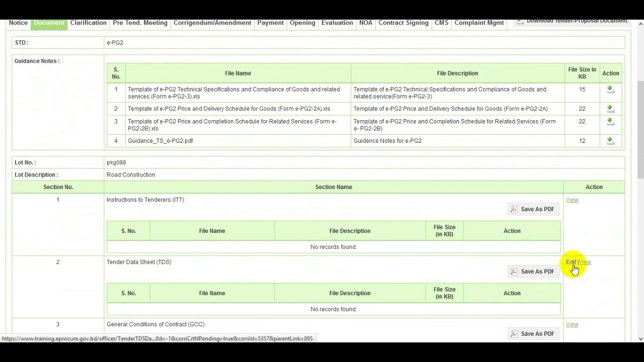Click the file name "Guidance_TS_e-PG2.pdf"
Viewport: 644px width, 362px height.
point(160,141)
